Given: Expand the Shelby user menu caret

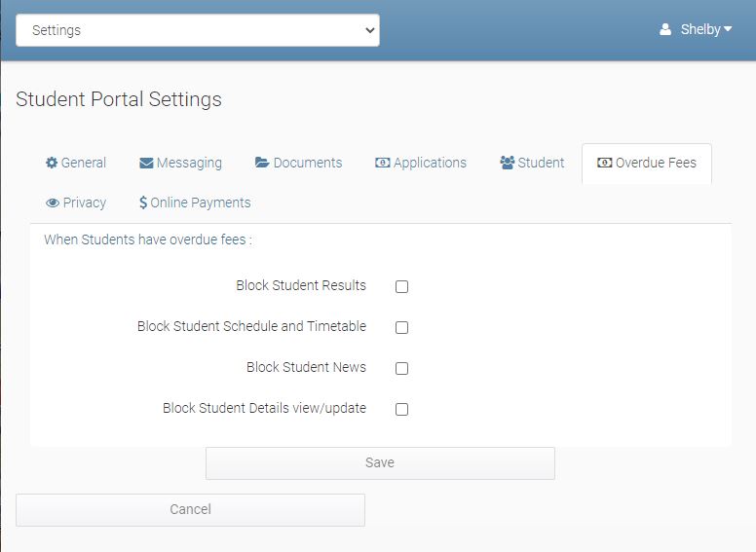Looking at the screenshot, I should coord(728,29).
